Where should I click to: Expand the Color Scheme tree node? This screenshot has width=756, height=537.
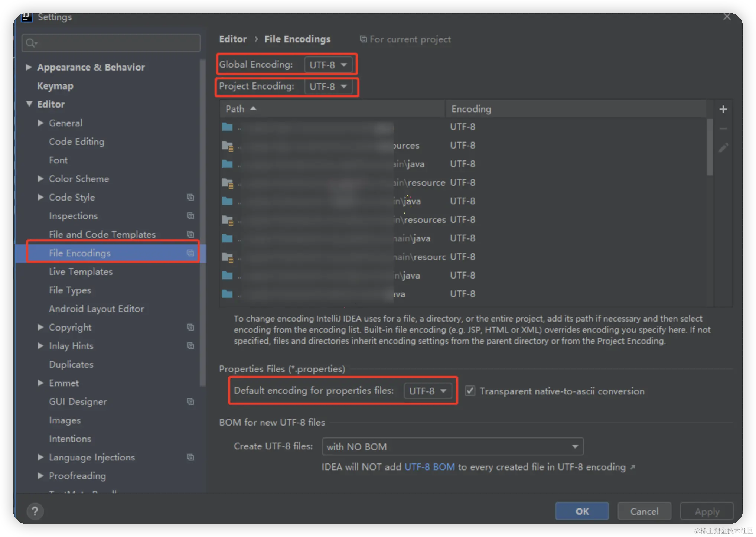[40, 179]
